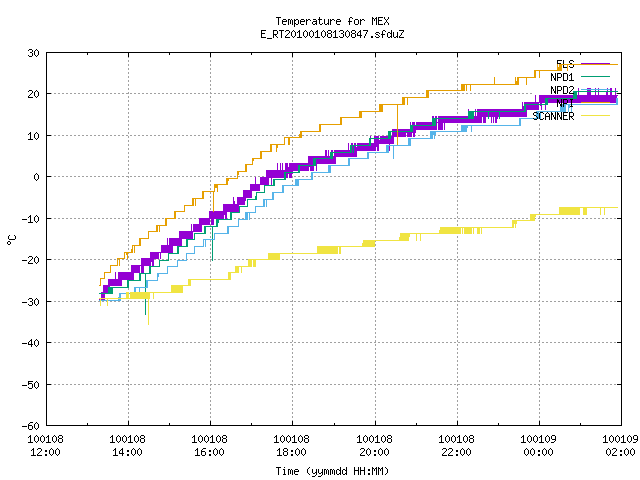Image resolution: width=640 pixels, height=480 pixels.
Task: Click the °C y-axis unit label
Action: [x=11, y=240]
